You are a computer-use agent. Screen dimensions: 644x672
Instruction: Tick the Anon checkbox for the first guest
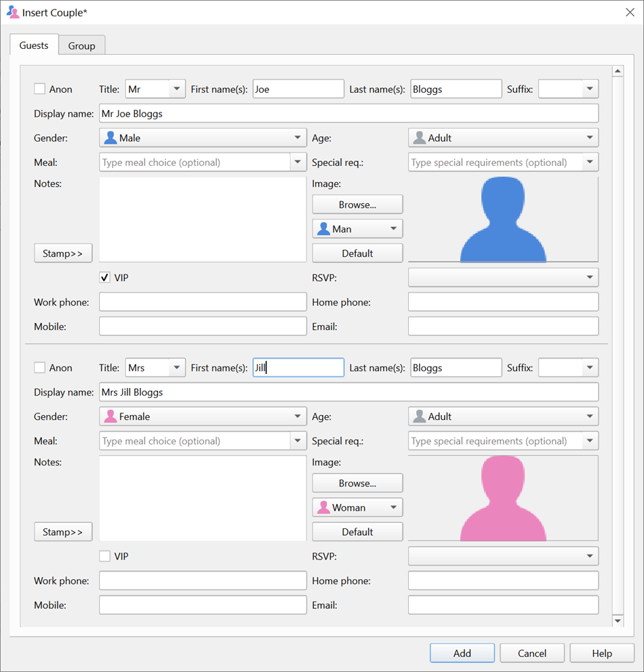[40, 89]
